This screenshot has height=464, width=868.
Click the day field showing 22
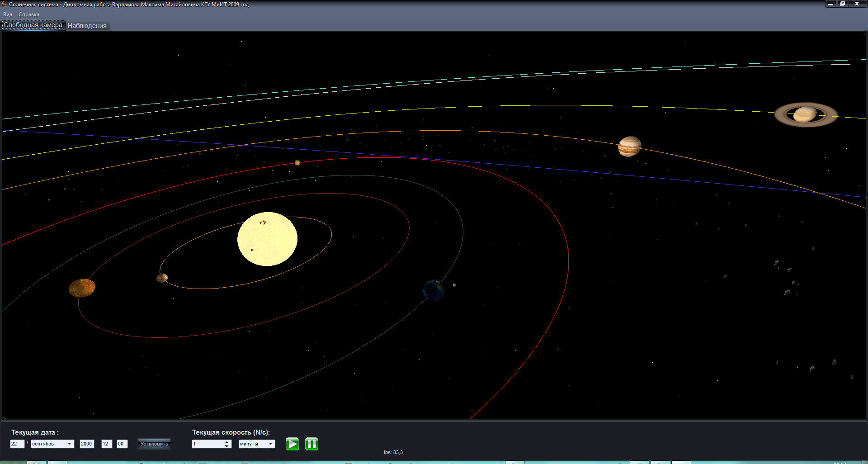click(x=17, y=444)
